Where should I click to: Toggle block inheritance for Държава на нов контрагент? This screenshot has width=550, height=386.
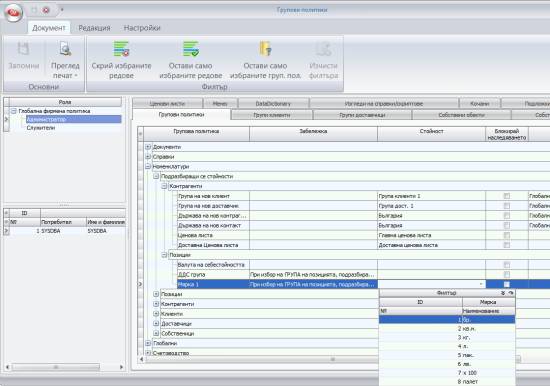(507, 215)
